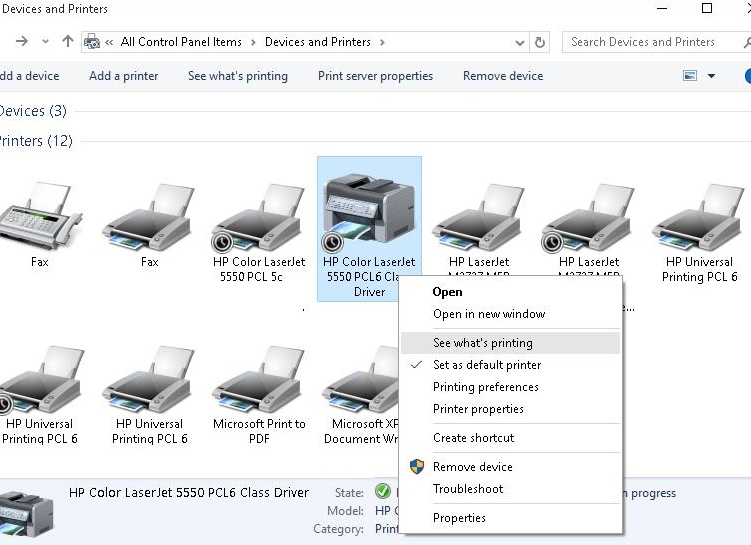Screen dimensions: 751x545
Task: Click the "HP Color LaserJet 5550 PCL6 Class Driver" details text
Action: pos(189,492)
